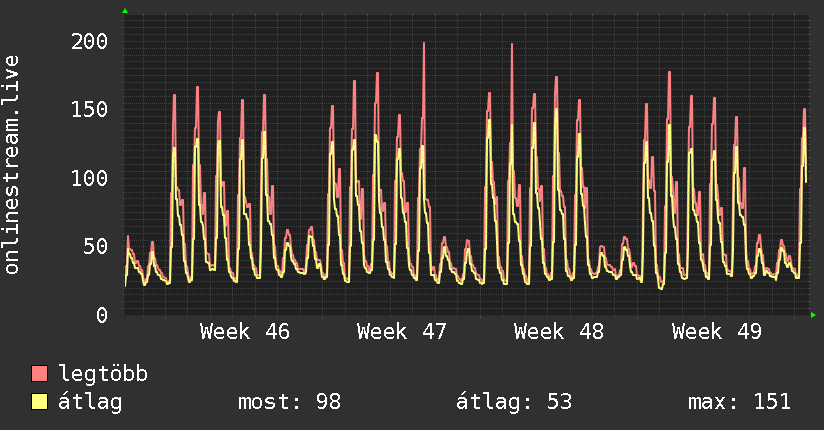Click the 150 y-axis label
Image resolution: width=824 pixels, height=430 pixels.
(x=89, y=110)
